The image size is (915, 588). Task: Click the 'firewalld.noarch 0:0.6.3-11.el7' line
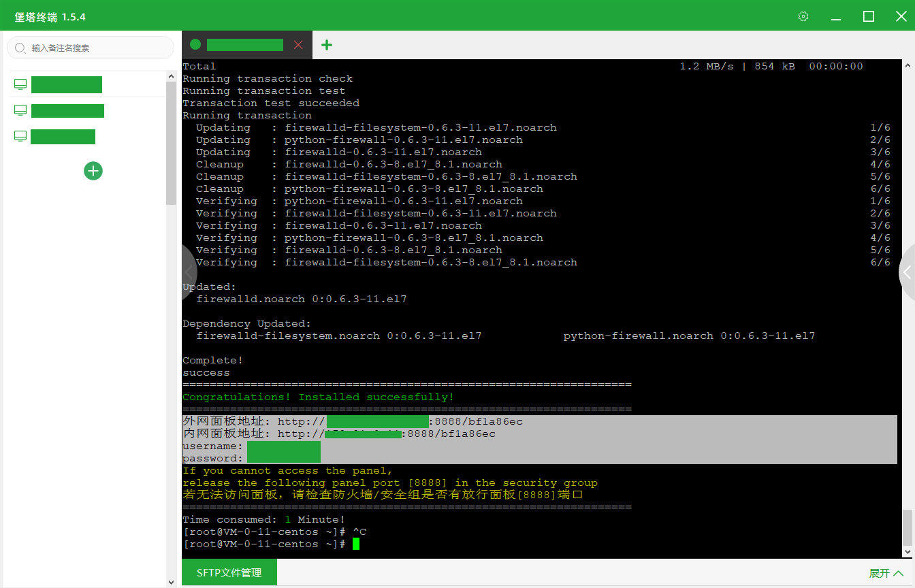(x=302, y=299)
